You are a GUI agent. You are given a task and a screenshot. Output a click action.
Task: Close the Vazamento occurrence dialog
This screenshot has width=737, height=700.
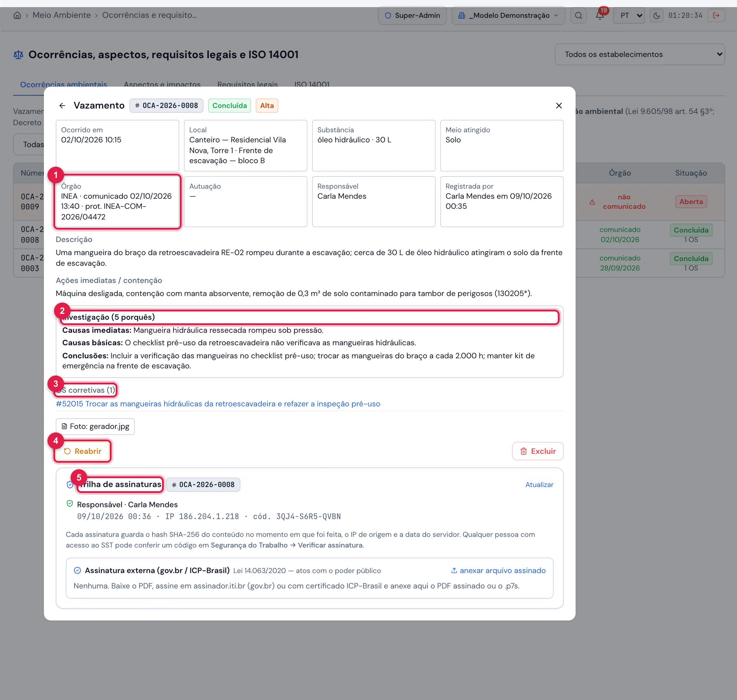[x=559, y=106]
